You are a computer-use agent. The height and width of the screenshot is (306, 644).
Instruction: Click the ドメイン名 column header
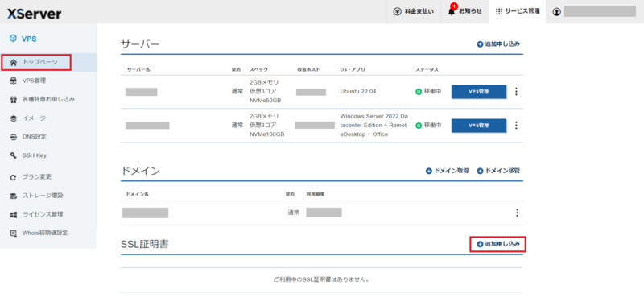click(x=137, y=194)
